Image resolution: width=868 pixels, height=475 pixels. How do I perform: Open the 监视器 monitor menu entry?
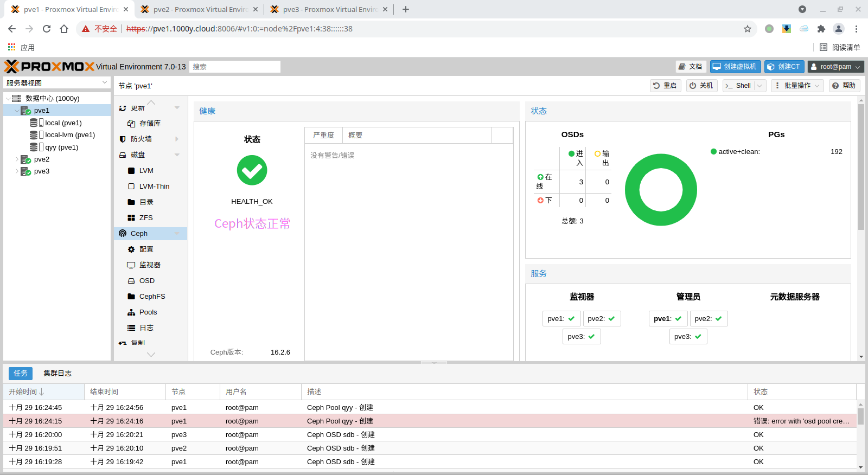coord(149,265)
